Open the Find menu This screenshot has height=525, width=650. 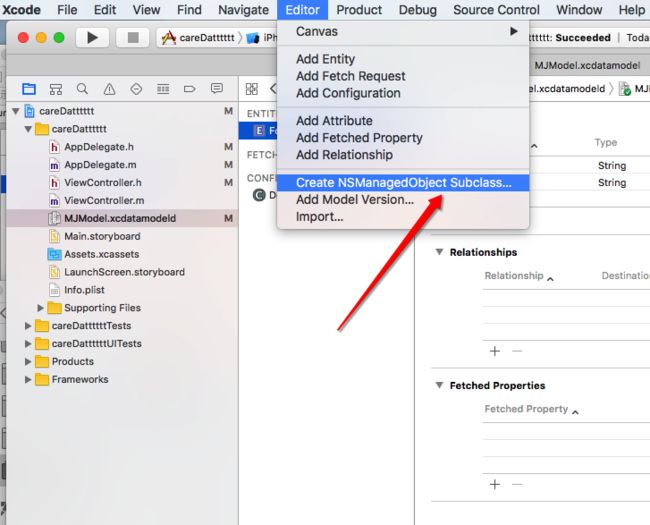tap(189, 10)
